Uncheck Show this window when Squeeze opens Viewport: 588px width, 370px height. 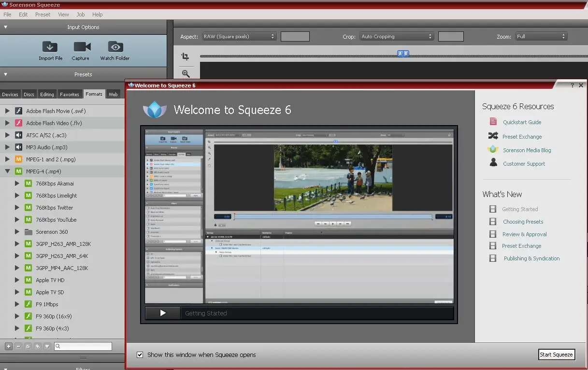click(x=140, y=355)
